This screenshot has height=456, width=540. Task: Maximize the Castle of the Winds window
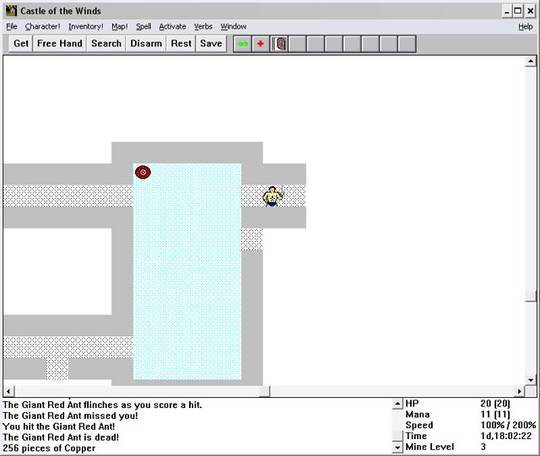(x=518, y=11)
